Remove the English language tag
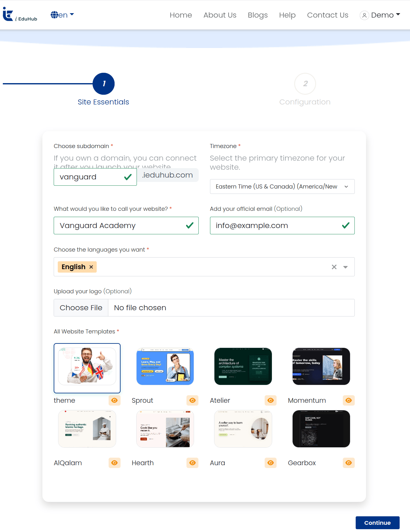The width and height of the screenshot is (410, 532). tap(91, 267)
